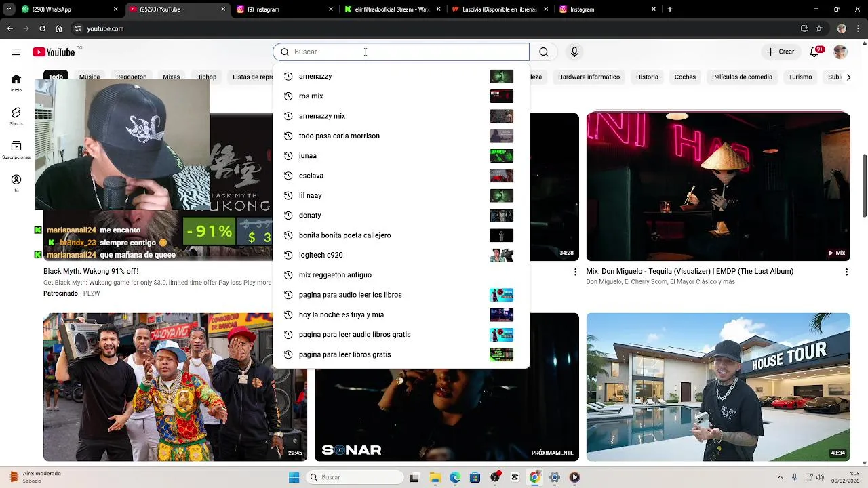Bookmark this page with star icon
Viewport: 868px width, 488px height.
[819, 28]
